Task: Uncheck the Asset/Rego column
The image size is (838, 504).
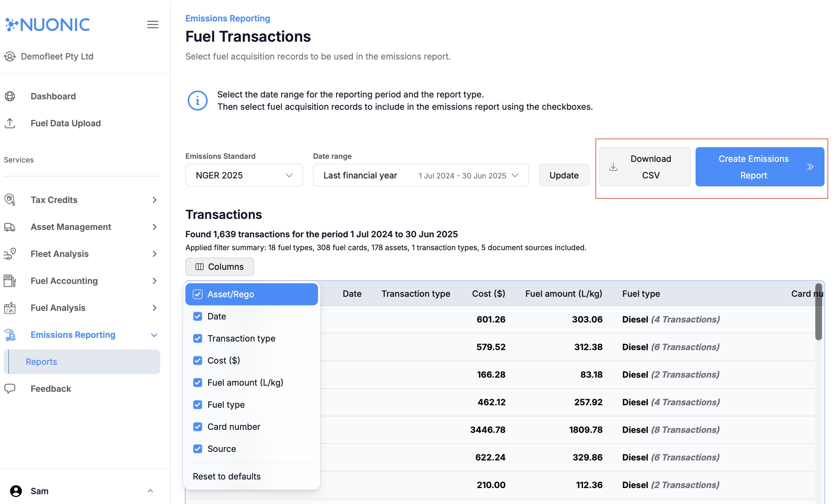Action: point(197,294)
